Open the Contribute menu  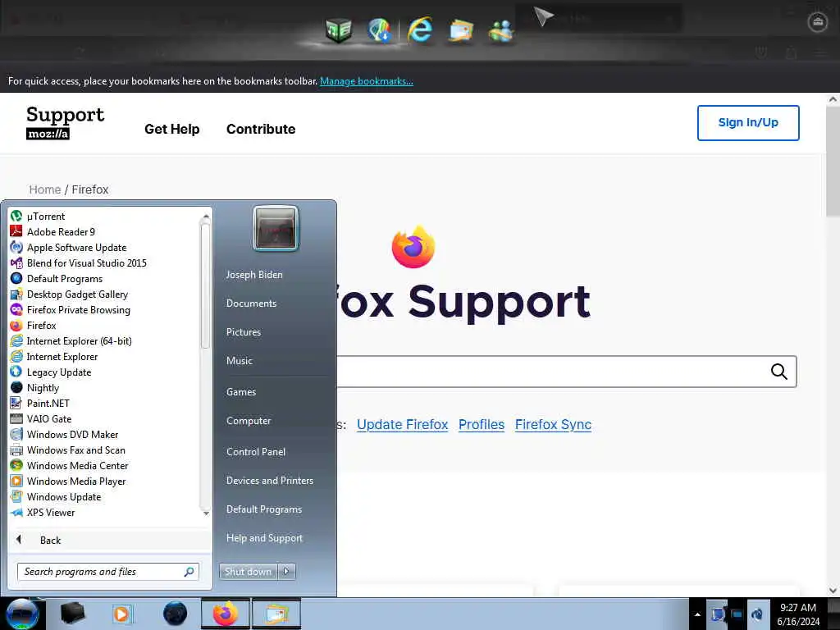(x=261, y=129)
